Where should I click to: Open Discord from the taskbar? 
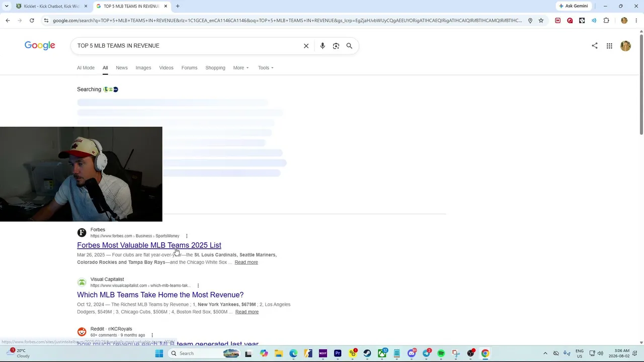(x=412, y=353)
